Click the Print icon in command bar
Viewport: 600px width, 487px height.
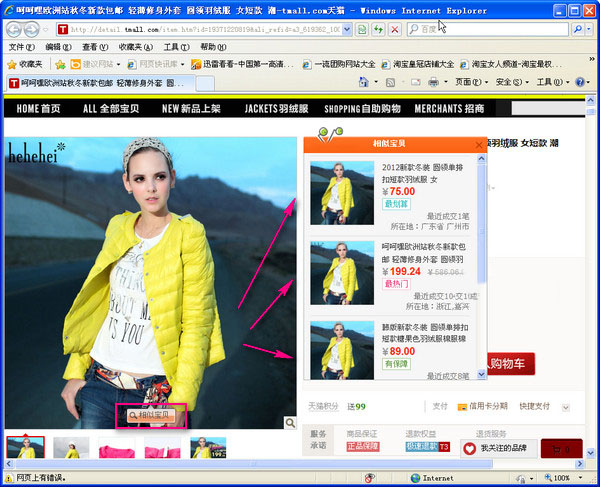coord(434,82)
